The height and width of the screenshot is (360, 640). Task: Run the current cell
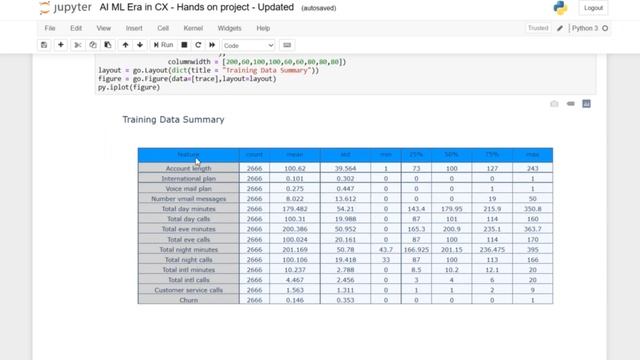click(163, 45)
